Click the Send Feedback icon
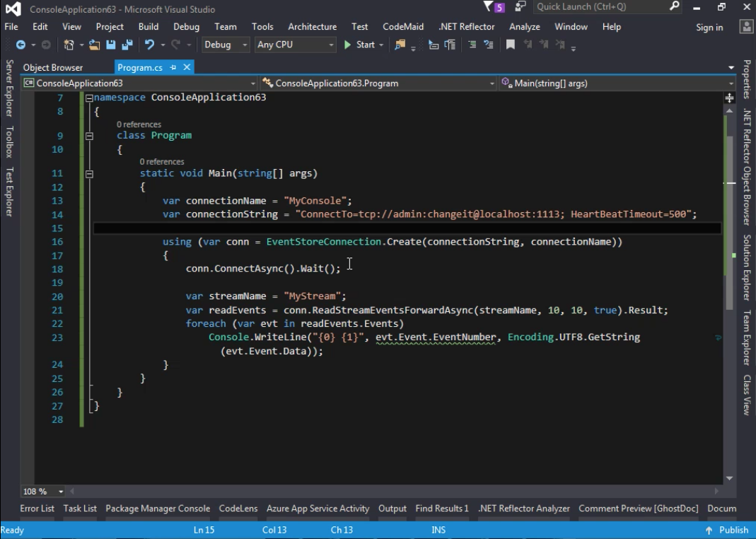 click(x=520, y=7)
